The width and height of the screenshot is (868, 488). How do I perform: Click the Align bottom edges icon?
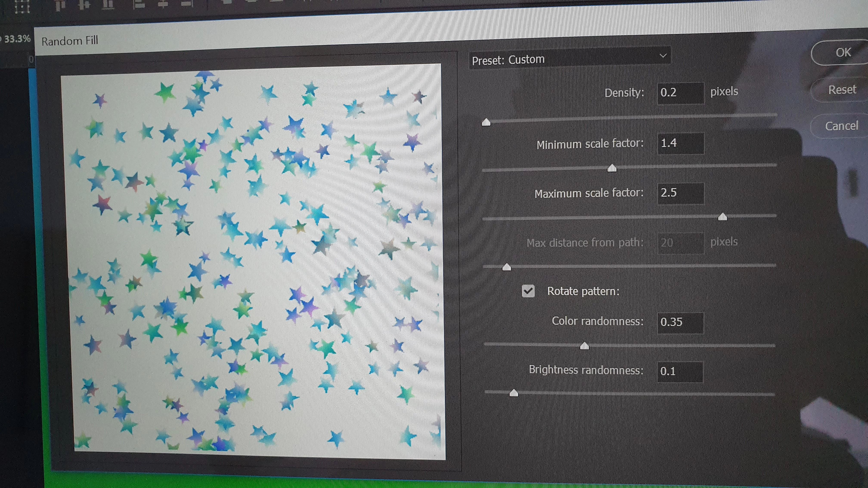(108, 5)
